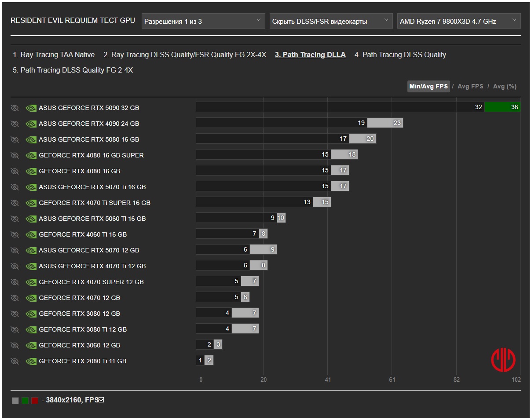Screen dimensions: 531x420
Task: Select the Path Tracing DLLA tab
Action: (x=310, y=55)
